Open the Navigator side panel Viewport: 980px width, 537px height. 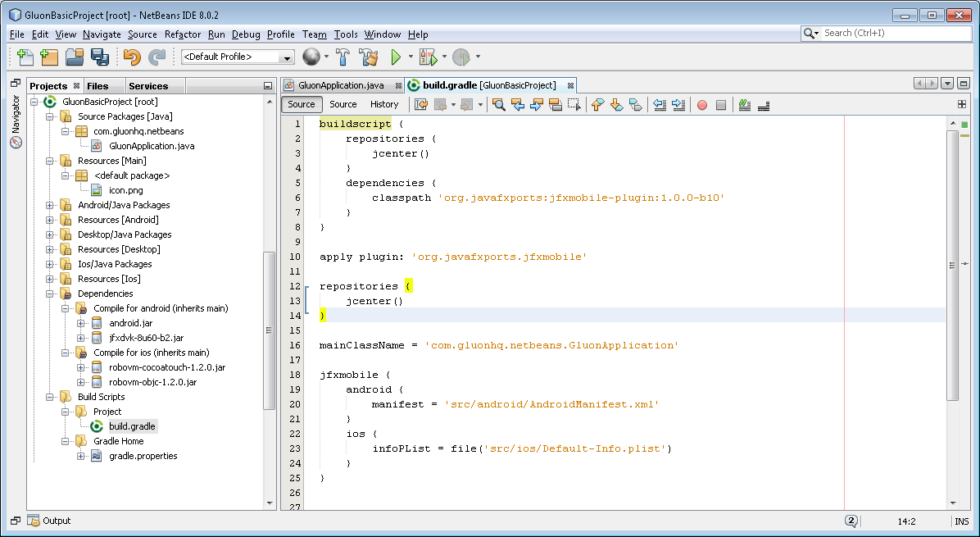(16, 122)
